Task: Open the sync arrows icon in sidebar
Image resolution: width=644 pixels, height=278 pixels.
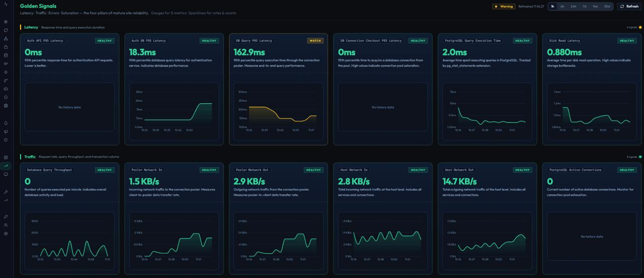Action: coord(6,30)
